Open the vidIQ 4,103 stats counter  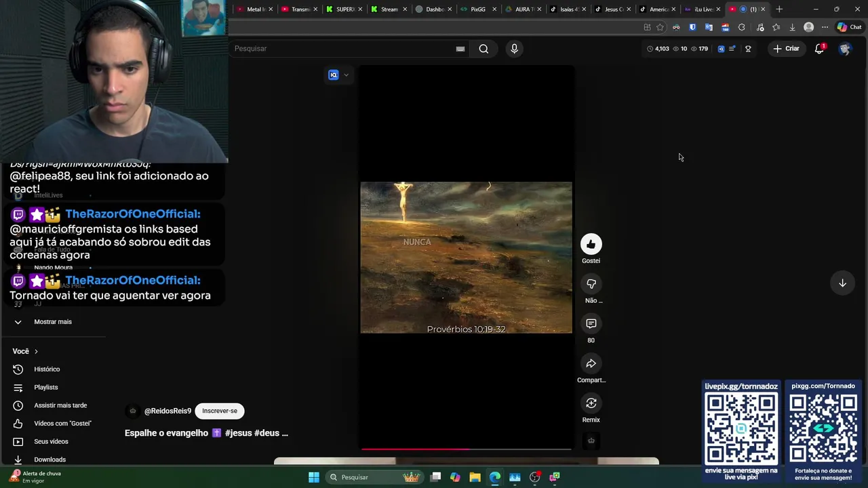point(658,49)
